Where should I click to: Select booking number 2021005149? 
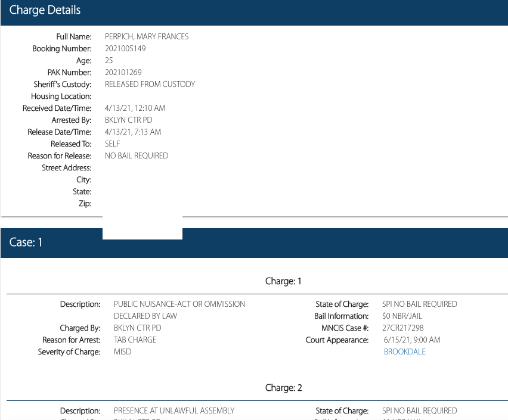125,49
